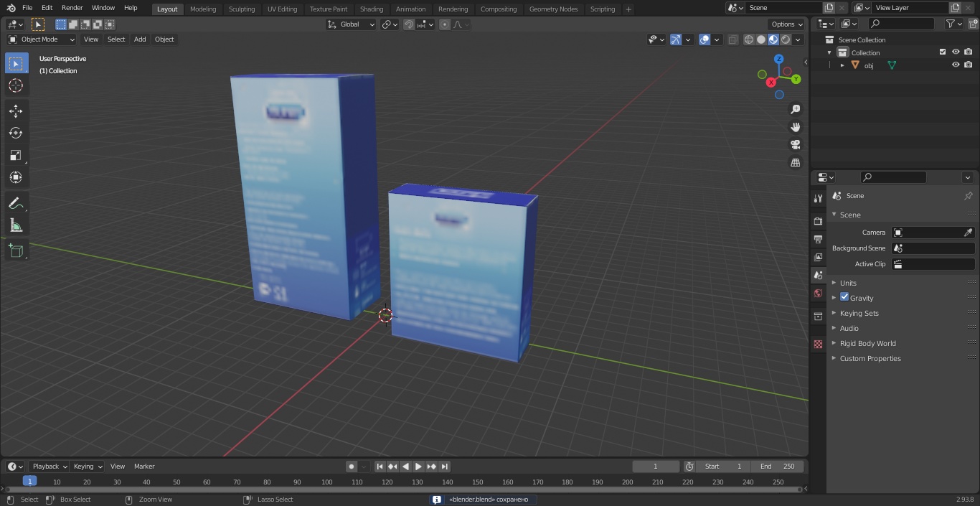Activate the Rotate tool

coord(16,133)
